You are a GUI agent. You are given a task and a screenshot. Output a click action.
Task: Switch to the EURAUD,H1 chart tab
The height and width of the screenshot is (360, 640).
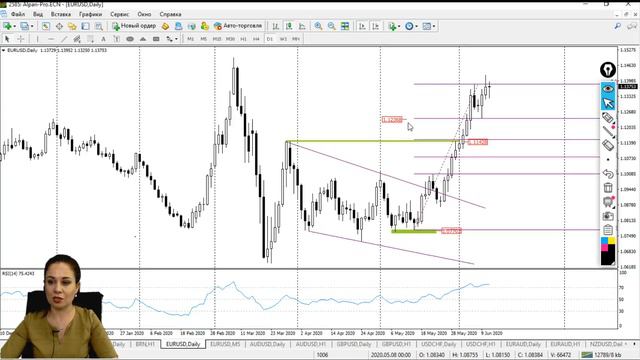[x=565, y=344]
